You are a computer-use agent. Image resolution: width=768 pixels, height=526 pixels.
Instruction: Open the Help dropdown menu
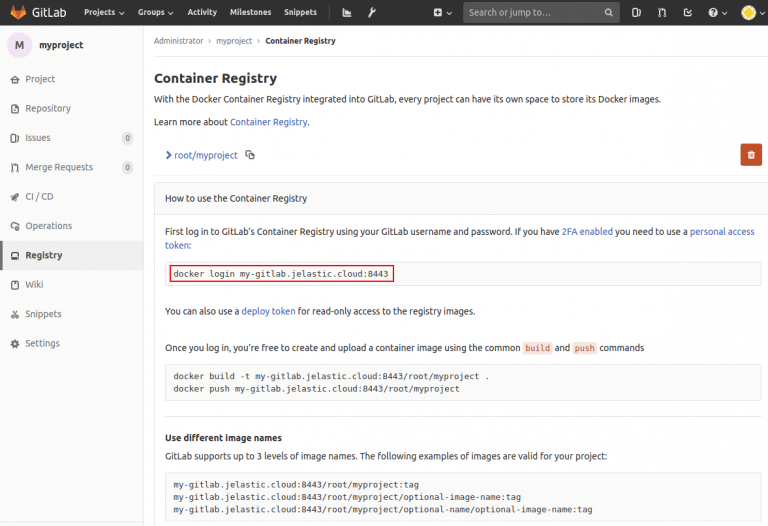pos(718,13)
